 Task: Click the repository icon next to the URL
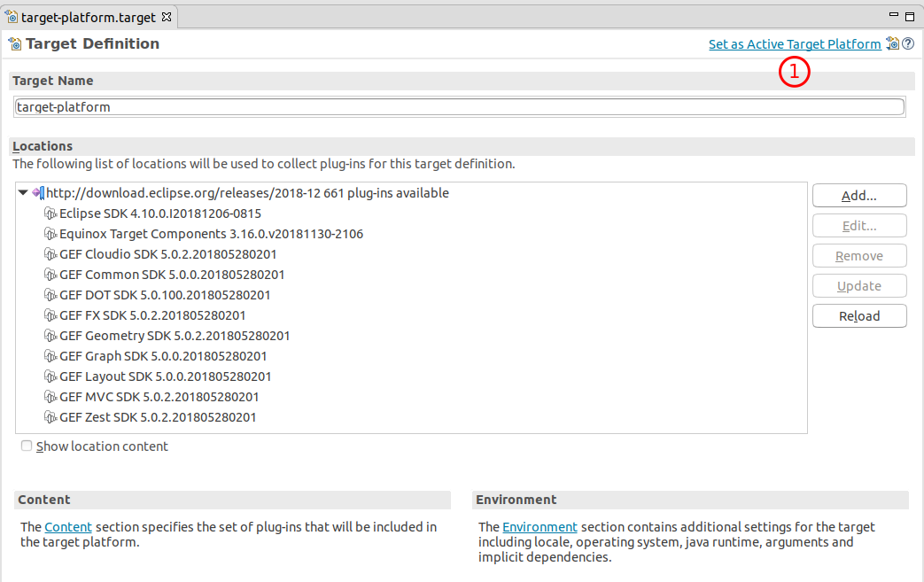38,192
